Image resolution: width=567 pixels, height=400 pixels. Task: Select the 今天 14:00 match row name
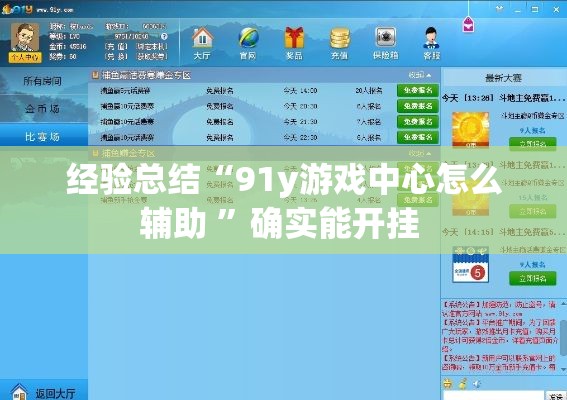[x=125, y=91]
